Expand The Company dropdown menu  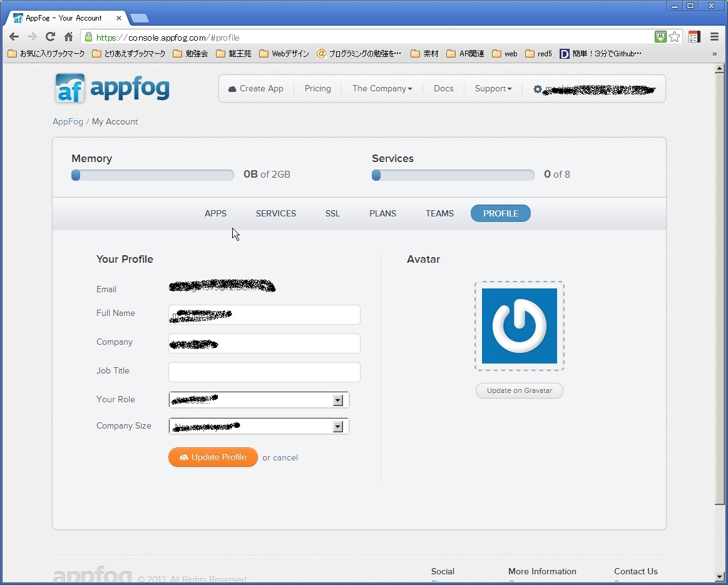(382, 89)
